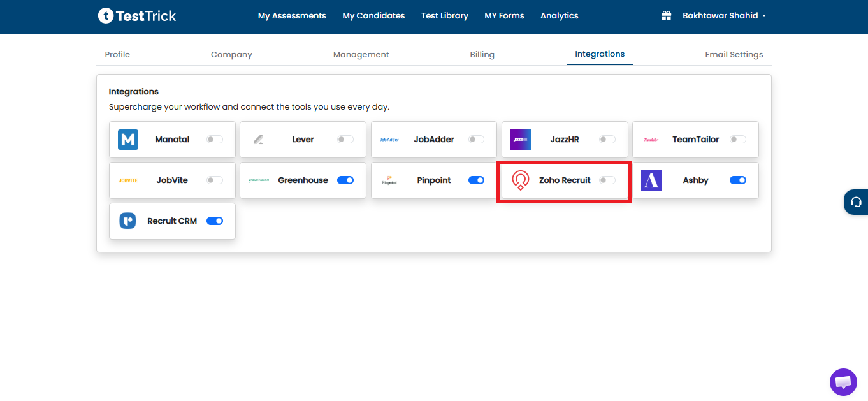This screenshot has height=401, width=868.
Task: Open Analytics in top navigation
Action: (560, 16)
